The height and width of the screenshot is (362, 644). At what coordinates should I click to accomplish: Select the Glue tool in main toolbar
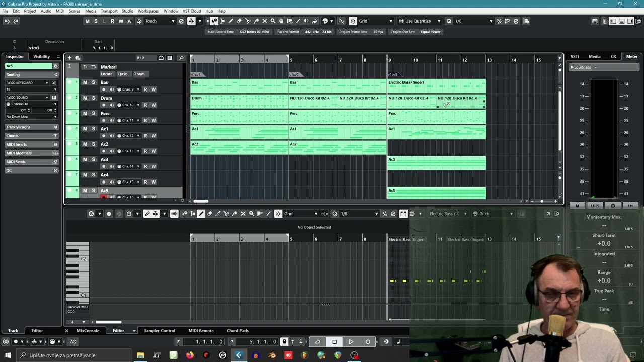pos(256,21)
